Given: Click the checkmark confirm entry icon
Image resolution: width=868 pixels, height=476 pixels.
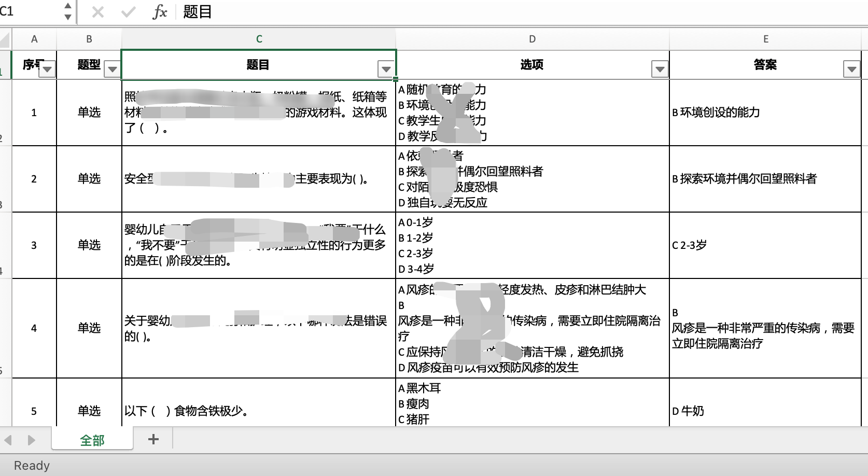Looking at the screenshot, I should point(128,11).
